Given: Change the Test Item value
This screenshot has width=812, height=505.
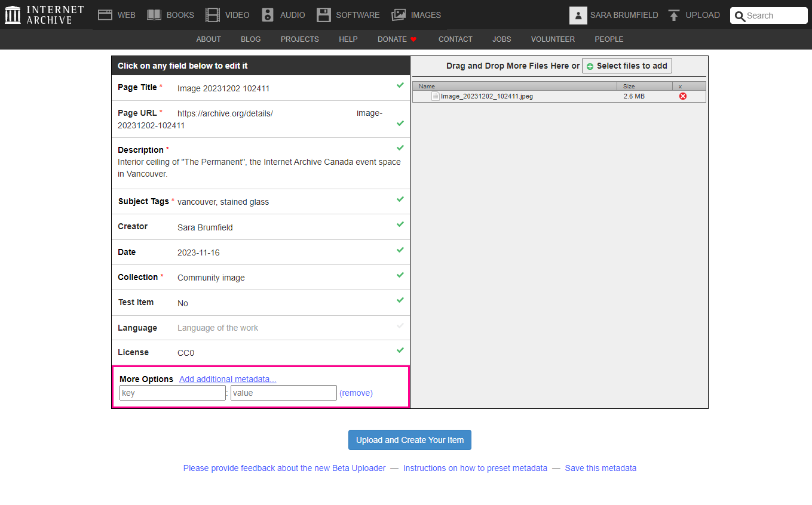Looking at the screenshot, I should (183, 303).
